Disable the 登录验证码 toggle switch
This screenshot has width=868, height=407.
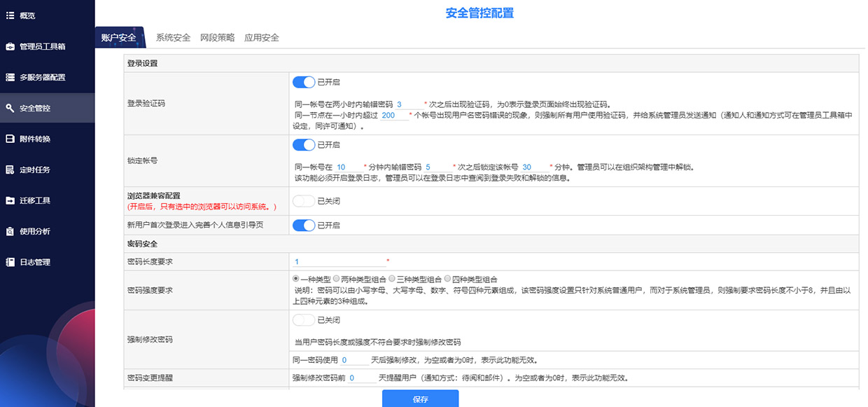304,82
